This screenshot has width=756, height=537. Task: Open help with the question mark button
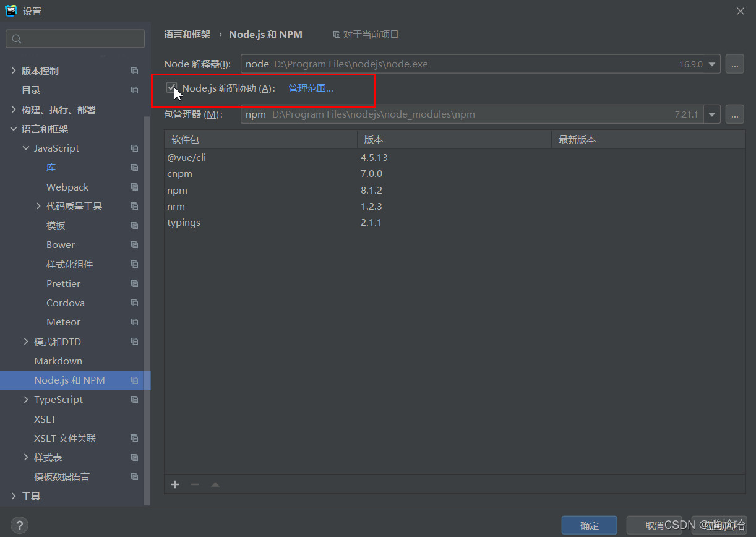[19, 525]
